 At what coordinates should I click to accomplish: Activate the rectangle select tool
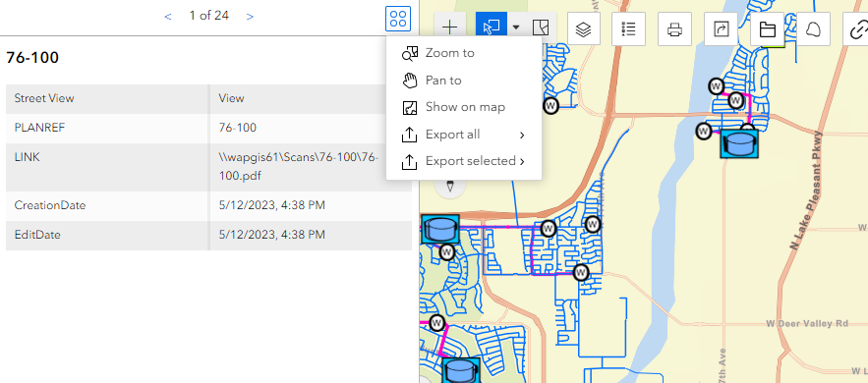[x=492, y=27]
